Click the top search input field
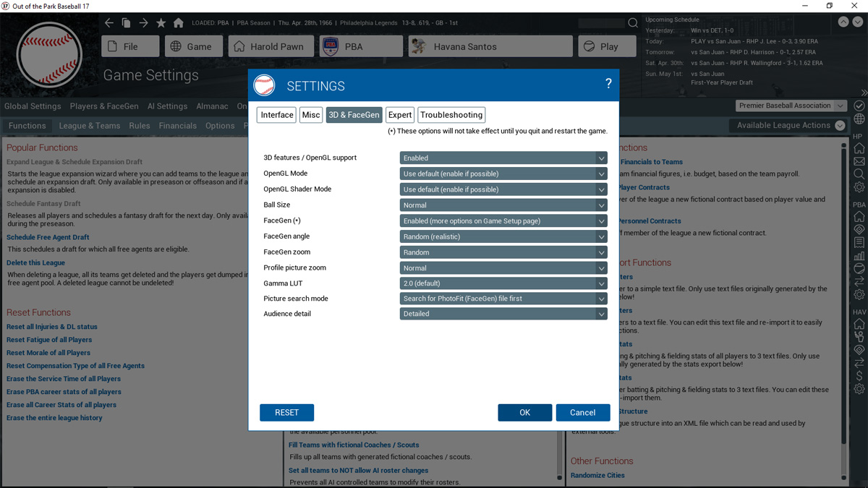This screenshot has height=488, width=868. [601, 23]
